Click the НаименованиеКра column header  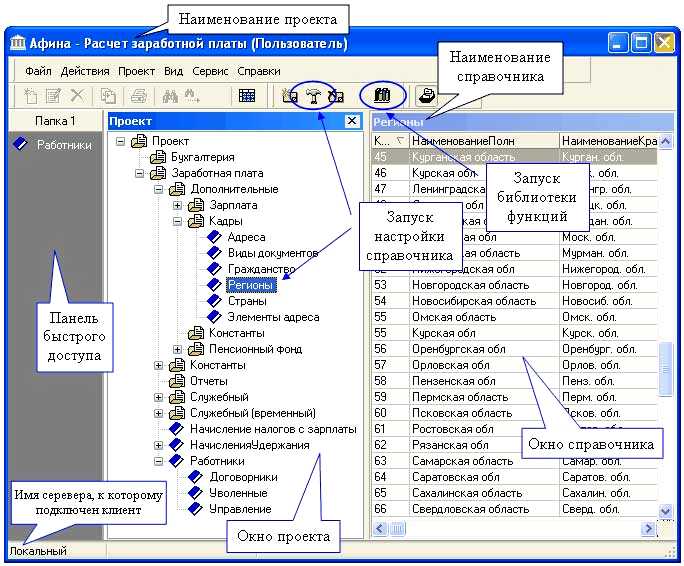click(609, 141)
